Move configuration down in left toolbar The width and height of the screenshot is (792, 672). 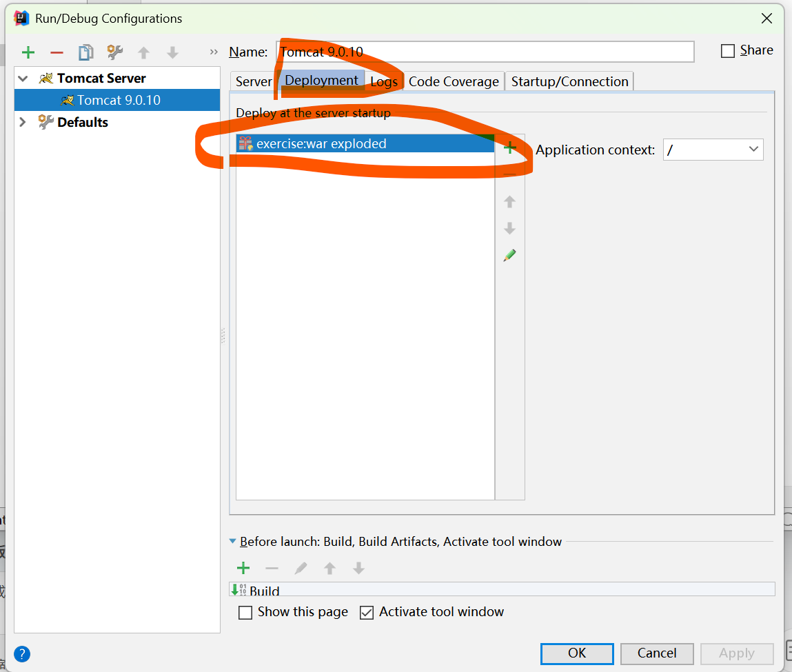(173, 52)
